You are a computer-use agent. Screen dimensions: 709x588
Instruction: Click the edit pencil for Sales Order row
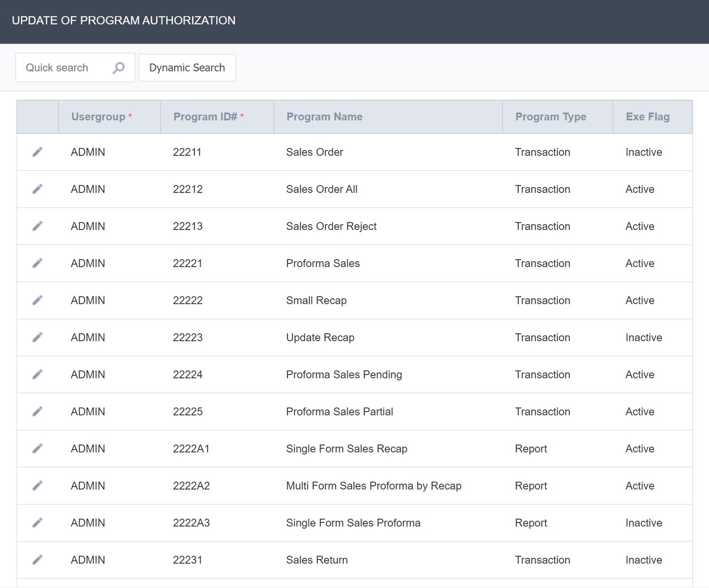38,152
